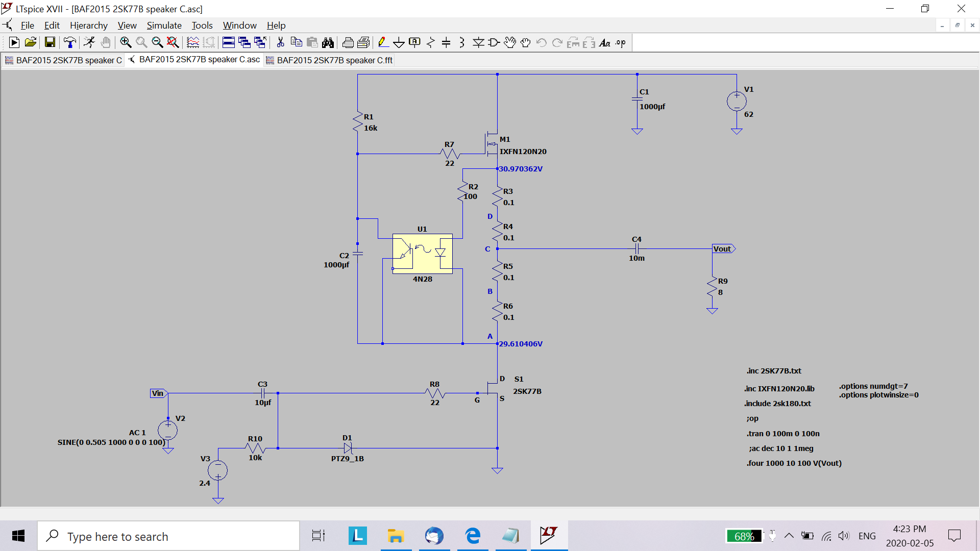980x551 pixels.
Task: Open Microsoft Edge from the taskbar
Action: coord(473,536)
